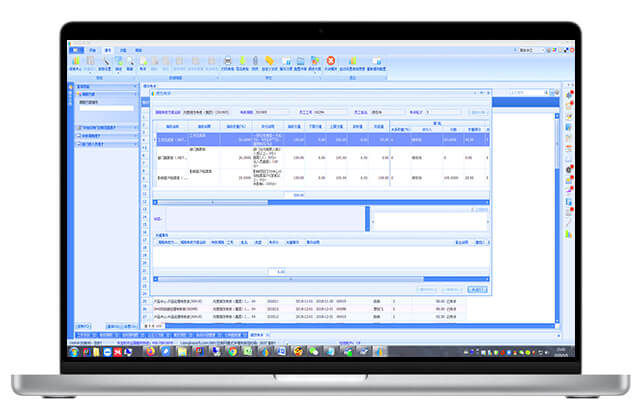Click the rightmost button at dialog bottom
643x413 pixels.
tap(477, 289)
